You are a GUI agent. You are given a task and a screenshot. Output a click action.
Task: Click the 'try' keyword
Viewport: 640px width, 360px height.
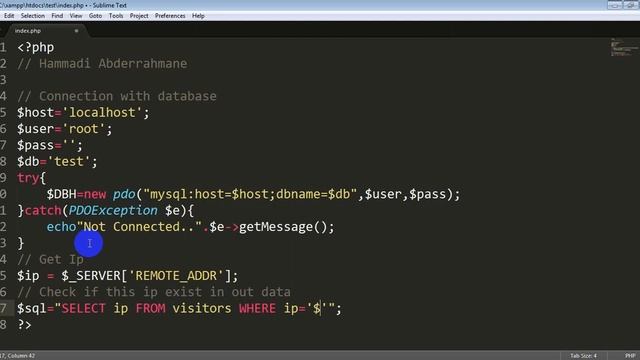pyautogui.click(x=28, y=178)
